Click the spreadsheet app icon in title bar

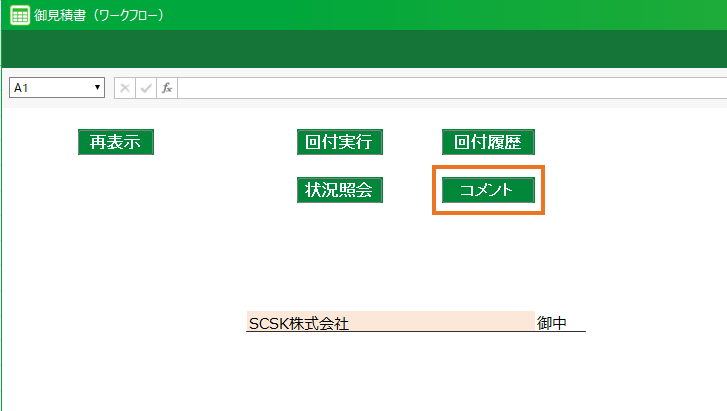(x=18, y=15)
